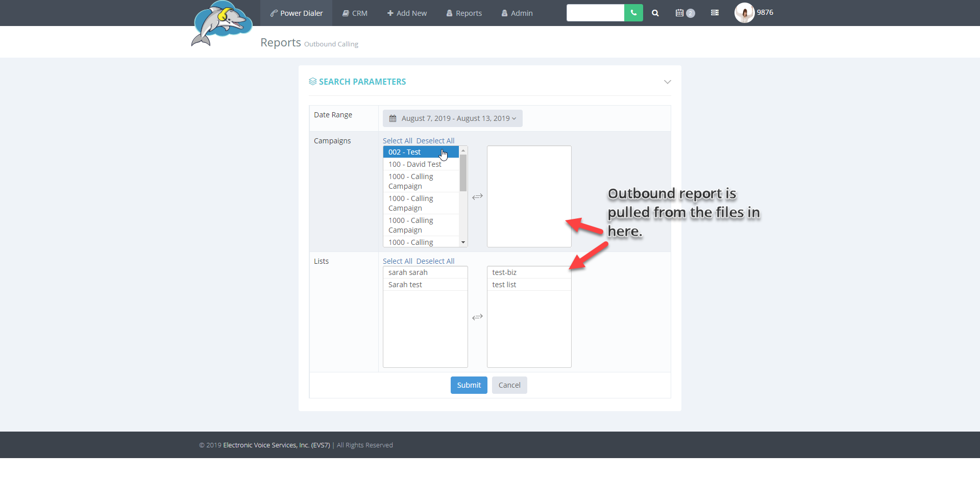Click the user avatar picture
The height and width of the screenshot is (478, 980).
pos(744,13)
